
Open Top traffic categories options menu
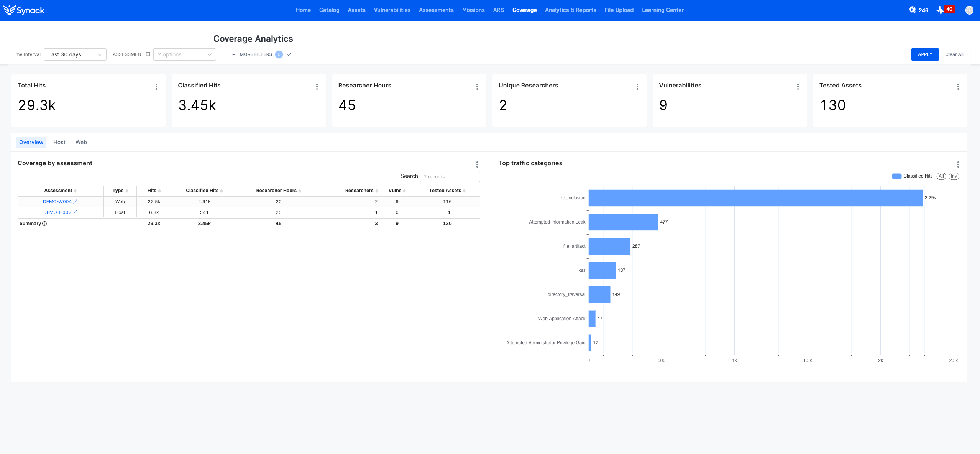click(958, 164)
